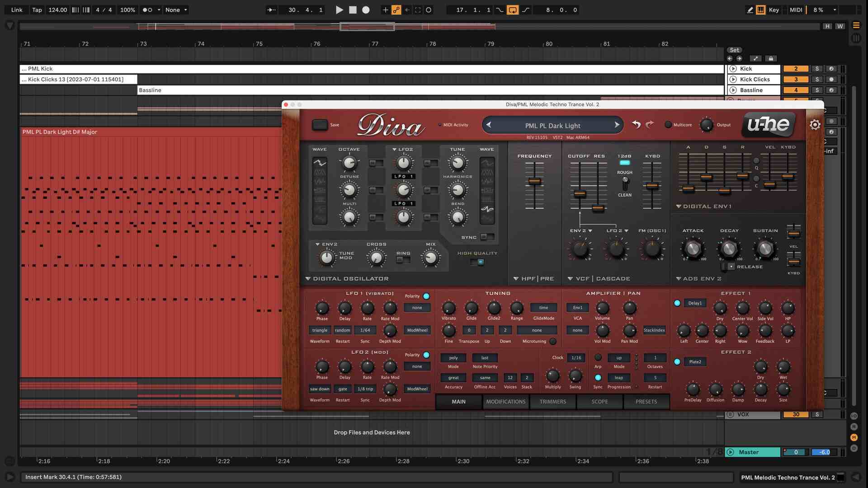
Task: Click the Punch-In switch icon
Action: (x=500, y=9)
